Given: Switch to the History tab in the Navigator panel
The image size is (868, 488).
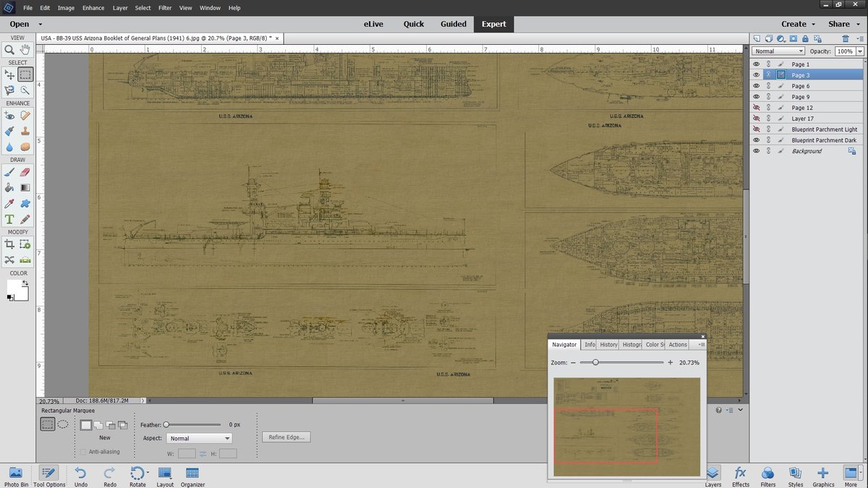Looking at the screenshot, I should pyautogui.click(x=608, y=344).
